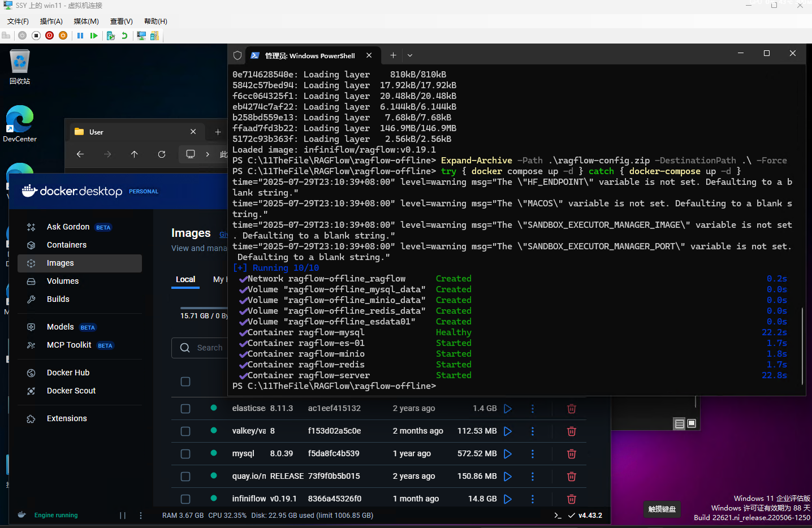Open the new terminal tab dropdown chevron
Viewport: 812px width, 528px height.
(409, 55)
